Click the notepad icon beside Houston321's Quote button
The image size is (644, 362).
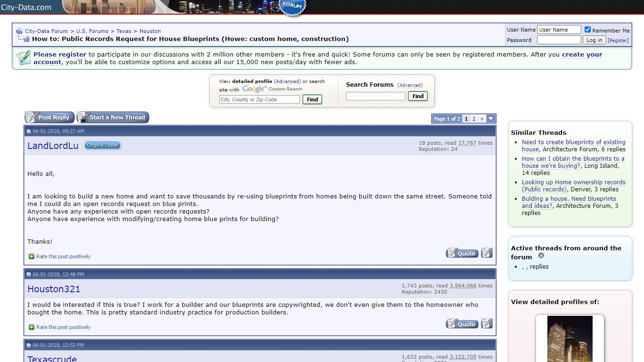(x=487, y=324)
